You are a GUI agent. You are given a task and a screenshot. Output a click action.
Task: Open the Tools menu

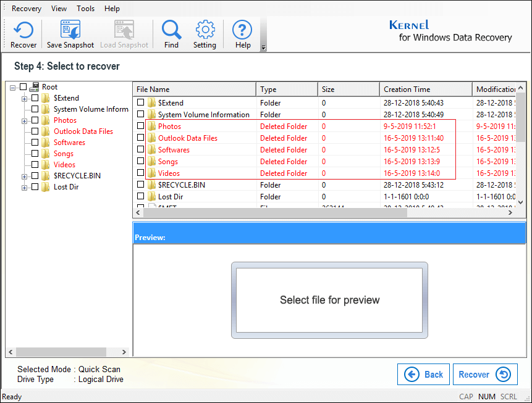click(86, 9)
